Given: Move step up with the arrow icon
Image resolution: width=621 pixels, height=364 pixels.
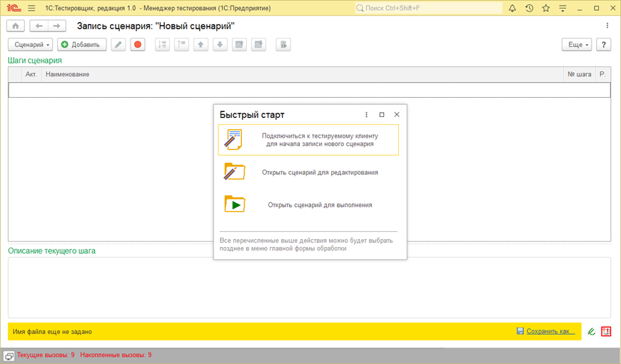Looking at the screenshot, I should (201, 45).
